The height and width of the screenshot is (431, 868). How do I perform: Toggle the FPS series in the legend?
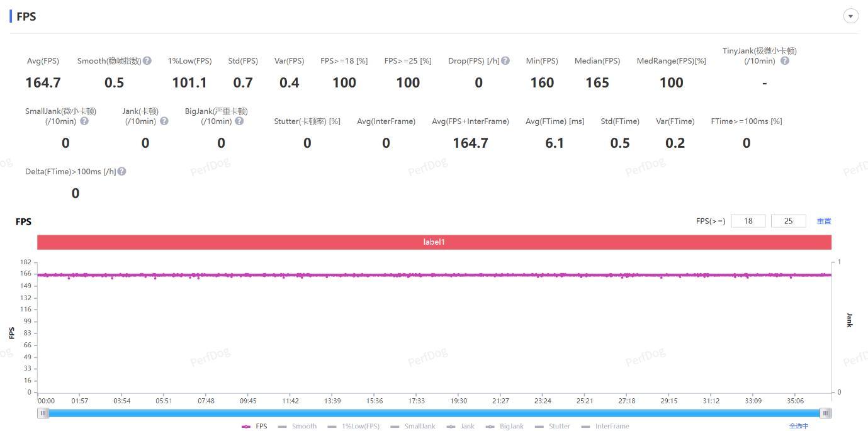click(x=255, y=426)
